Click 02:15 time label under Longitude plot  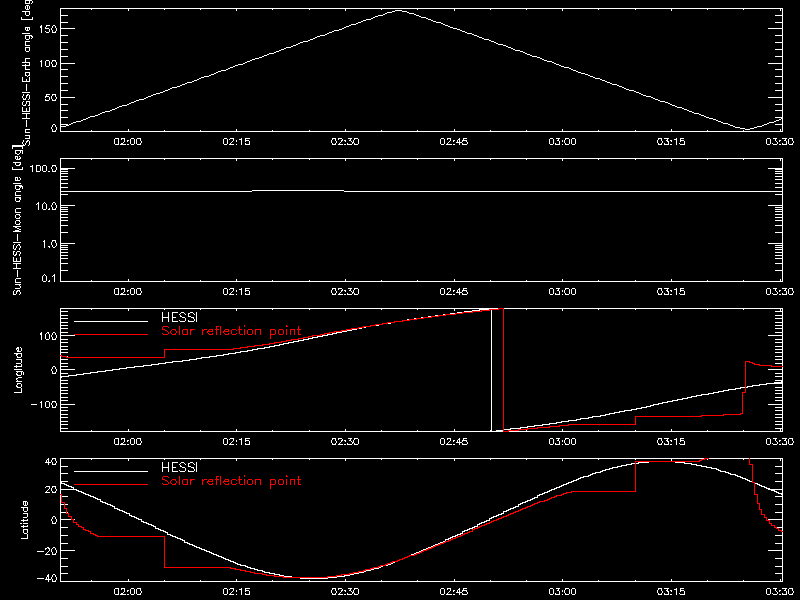point(236,442)
